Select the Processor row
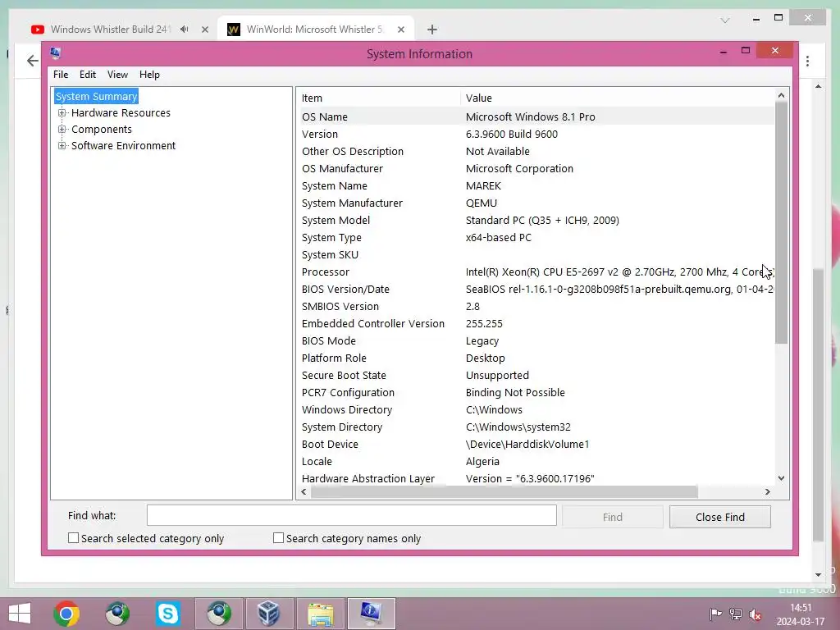Screen dimensions: 840x630 coord(536,272)
